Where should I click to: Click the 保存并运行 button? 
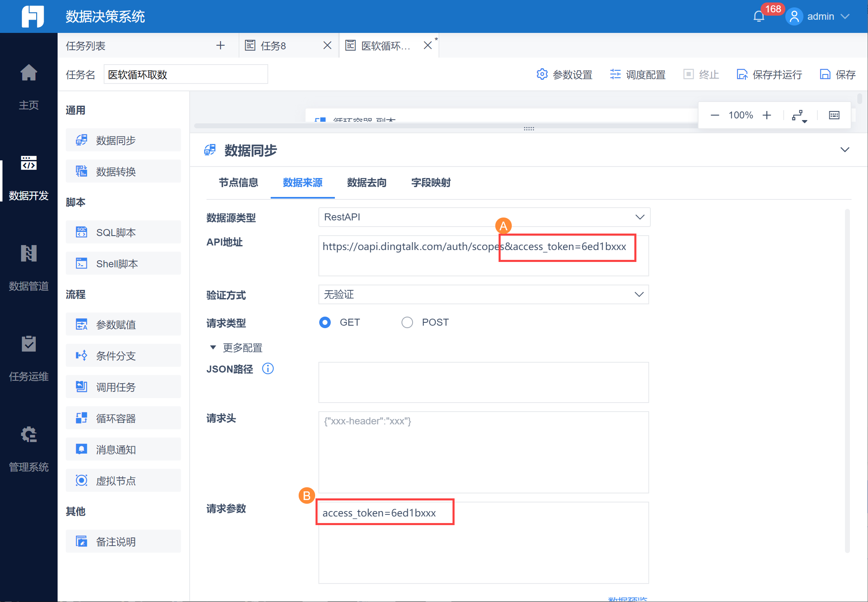[769, 74]
